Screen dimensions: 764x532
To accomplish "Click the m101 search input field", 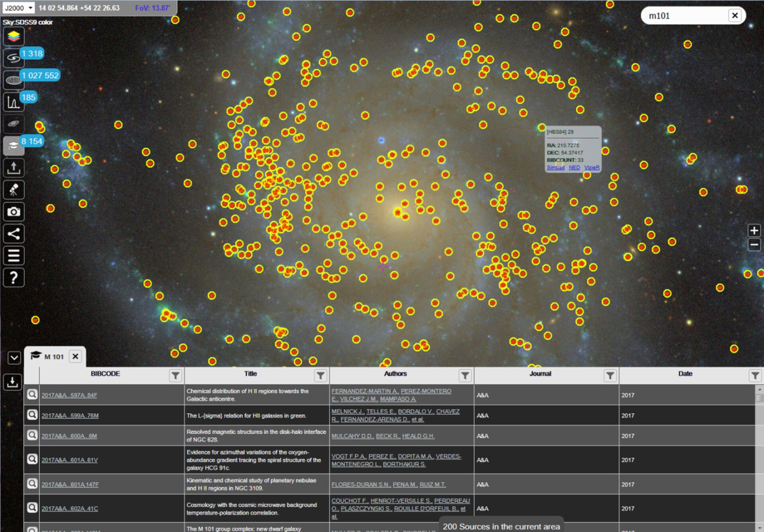I will tap(684, 16).
